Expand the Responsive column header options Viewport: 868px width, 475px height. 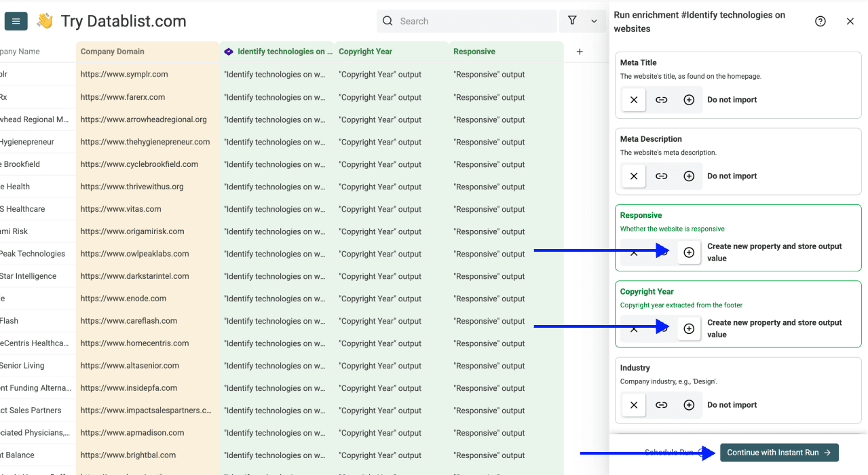[474, 51]
